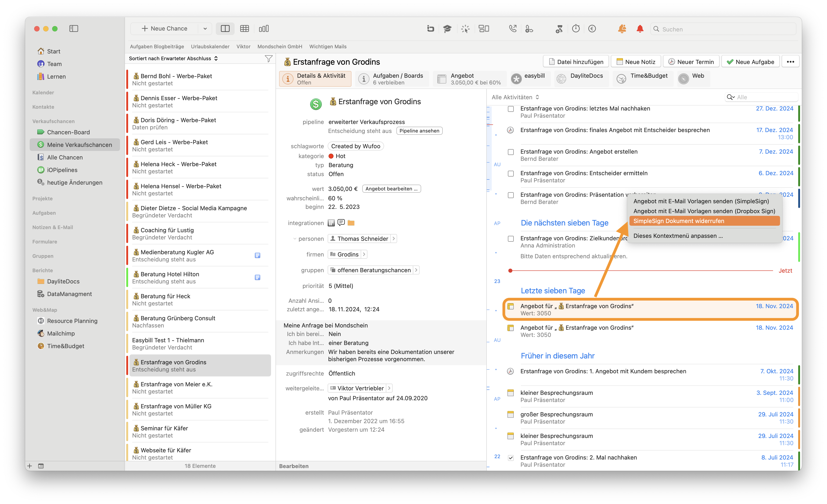827x504 pixels.
Task: Click the 'Alle' activity search field
Action: click(761, 97)
